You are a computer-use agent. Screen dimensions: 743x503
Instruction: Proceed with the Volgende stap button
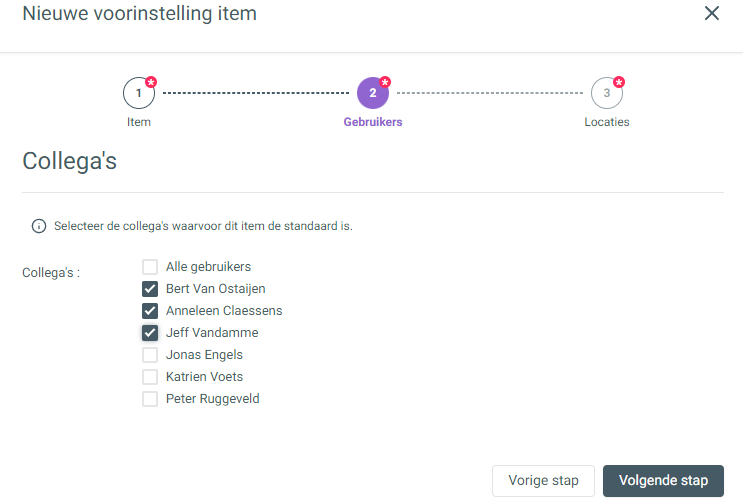[x=663, y=481]
